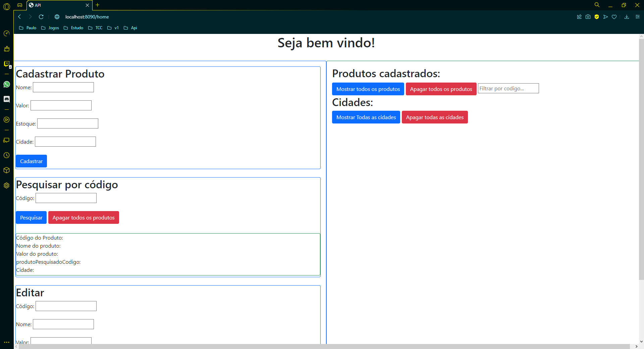Reload the current page
The width and height of the screenshot is (644, 349).
[41, 17]
